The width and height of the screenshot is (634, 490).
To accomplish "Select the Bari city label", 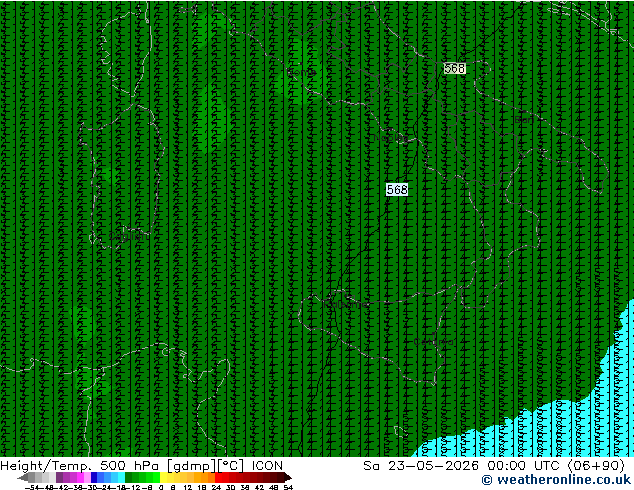I will coord(524,120).
